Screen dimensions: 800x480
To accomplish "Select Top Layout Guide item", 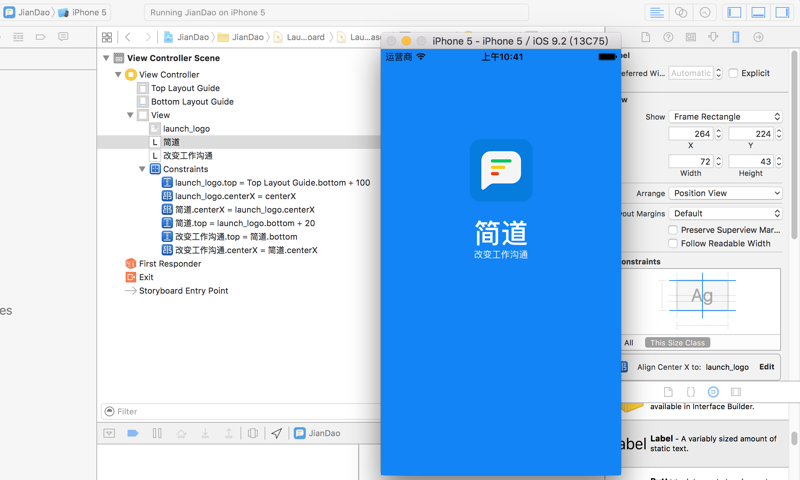I will (x=185, y=88).
